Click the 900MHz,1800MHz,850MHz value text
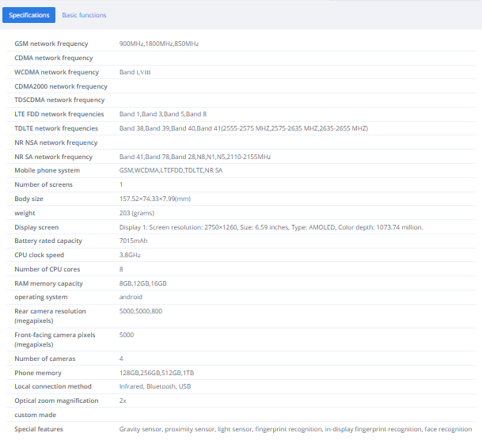Screen dimensions: 482x448 [159, 44]
